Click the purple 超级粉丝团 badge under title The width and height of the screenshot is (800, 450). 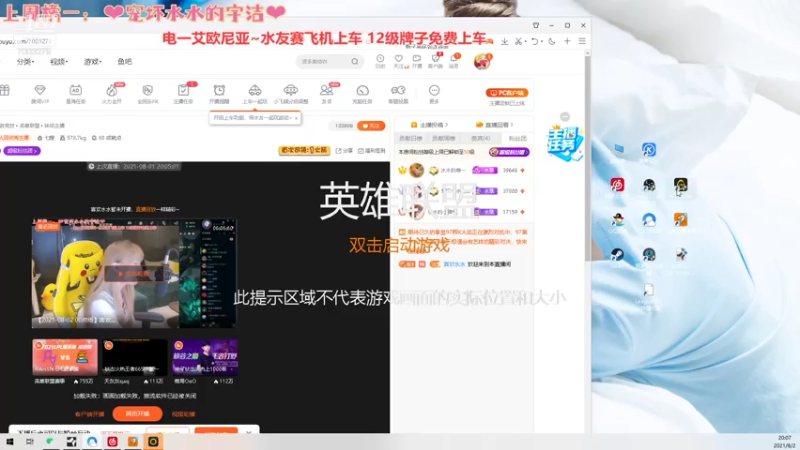(21, 151)
